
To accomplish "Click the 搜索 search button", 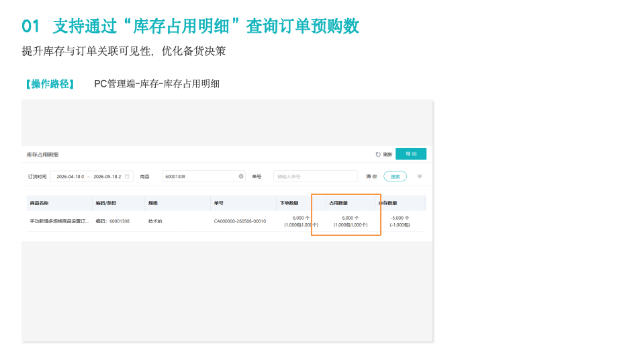I will click(x=395, y=176).
